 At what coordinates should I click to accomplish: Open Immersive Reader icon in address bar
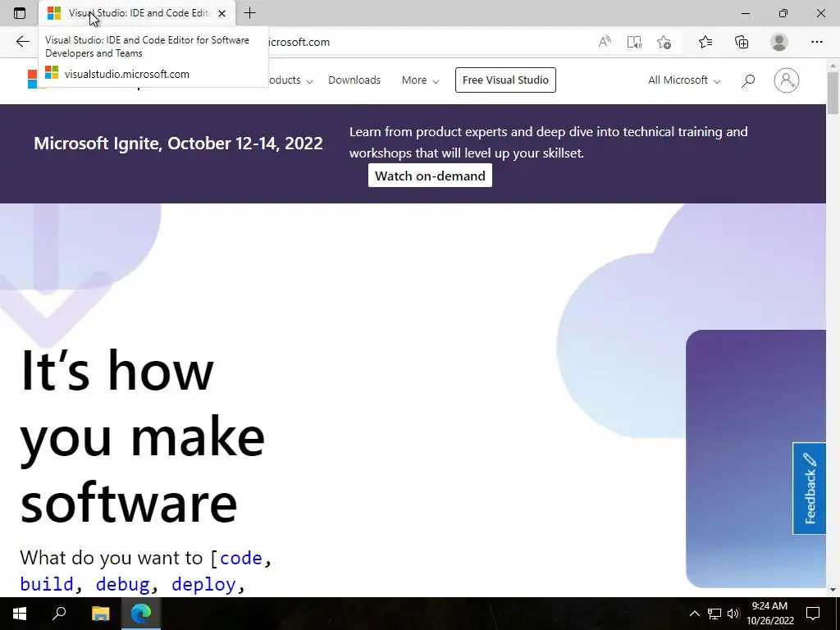[x=634, y=42]
